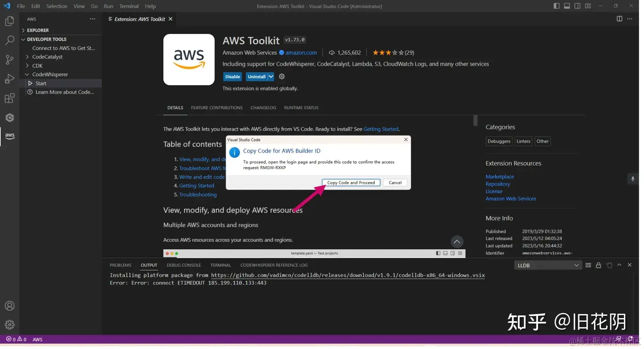
Task: Switch to PROBLEMS panel tab
Action: click(x=120, y=265)
